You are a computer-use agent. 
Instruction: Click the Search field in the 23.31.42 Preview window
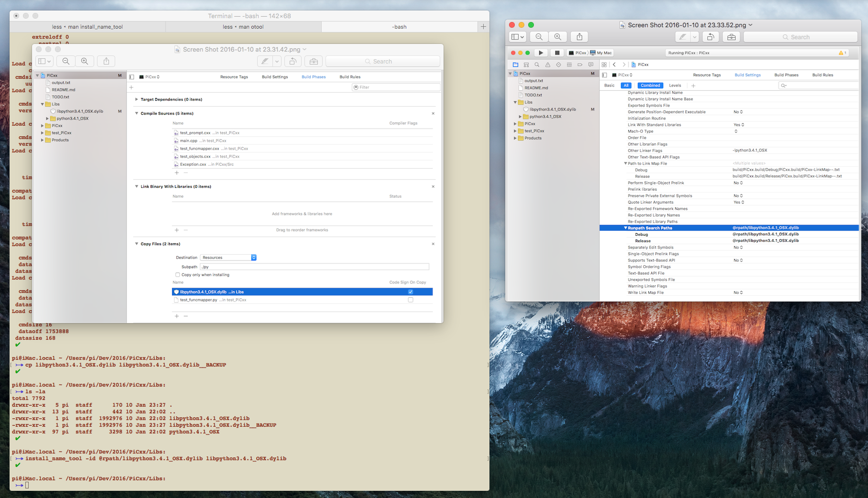click(x=383, y=61)
